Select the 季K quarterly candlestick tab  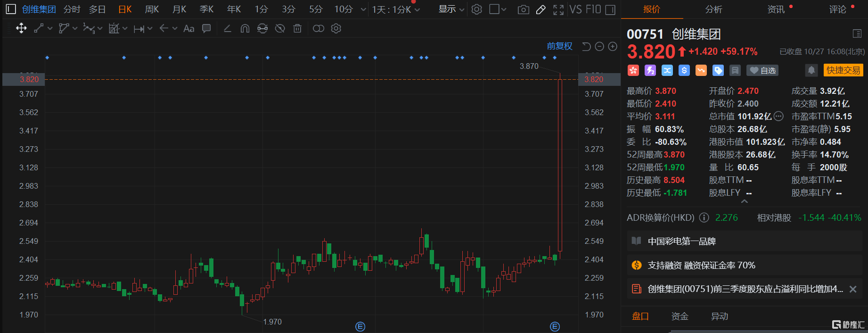coord(207,9)
